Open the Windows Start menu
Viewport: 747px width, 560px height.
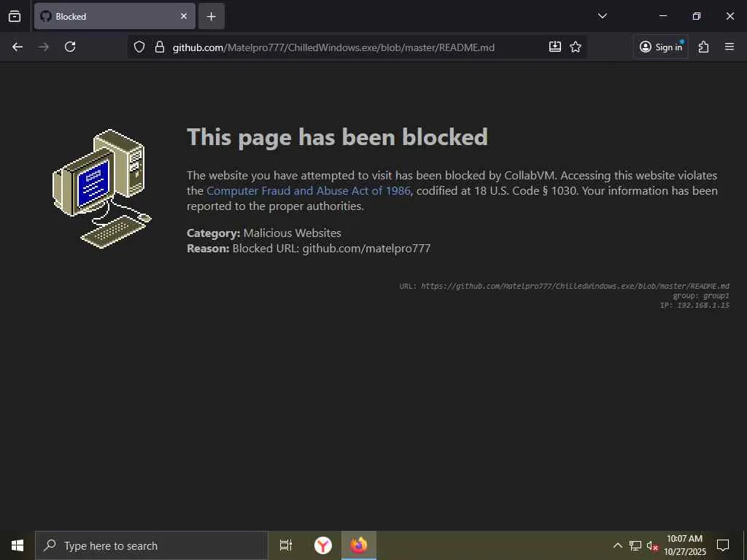point(18,545)
